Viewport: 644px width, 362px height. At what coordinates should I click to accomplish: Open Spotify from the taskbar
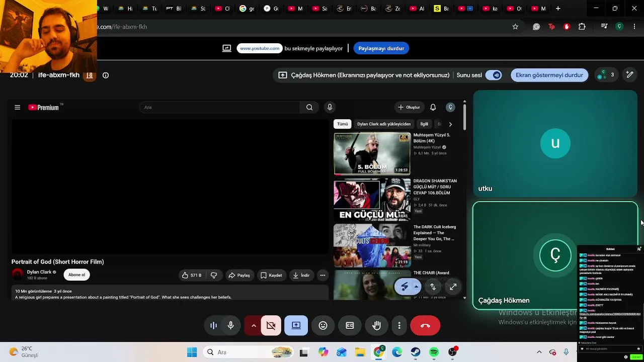[x=434, y=352]
